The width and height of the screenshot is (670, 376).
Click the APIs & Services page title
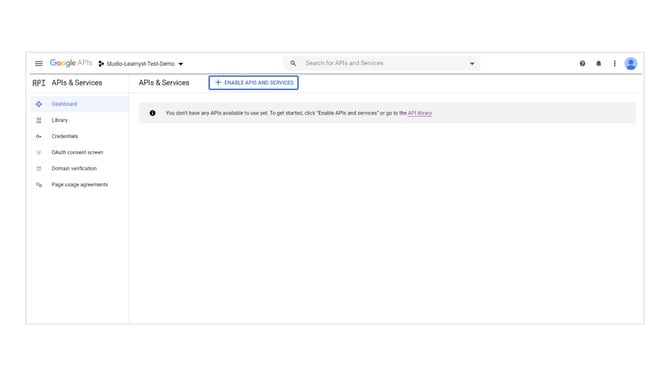[x=164, y=83]
